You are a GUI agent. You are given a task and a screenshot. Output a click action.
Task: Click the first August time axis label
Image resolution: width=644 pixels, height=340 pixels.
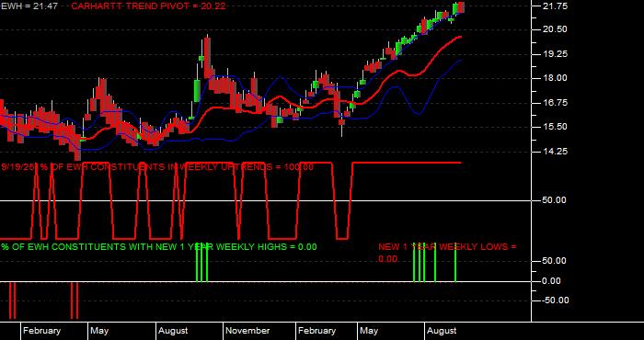[173, 331]
